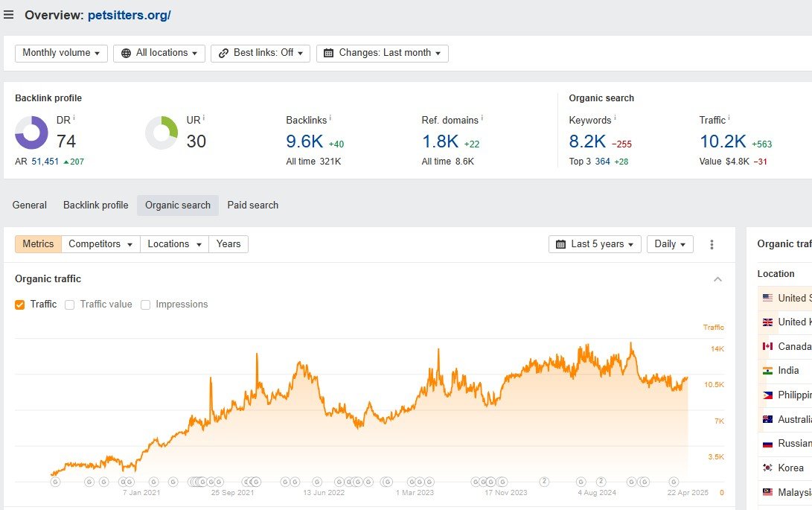Viewport: 812px width, 510px height.
Task: Click the DR purple donut chart
Action: pos(31,133)
